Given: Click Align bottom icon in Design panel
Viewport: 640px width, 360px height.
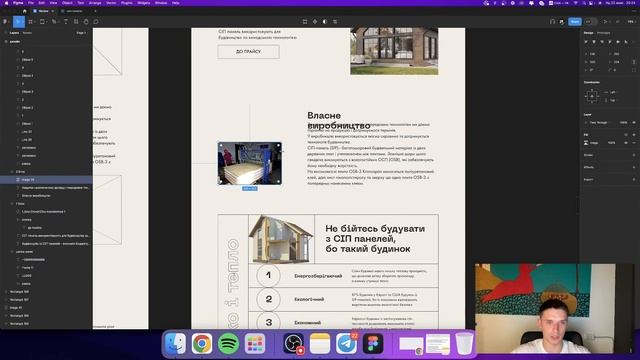Looking at the screenshot, I should [626, 42].
